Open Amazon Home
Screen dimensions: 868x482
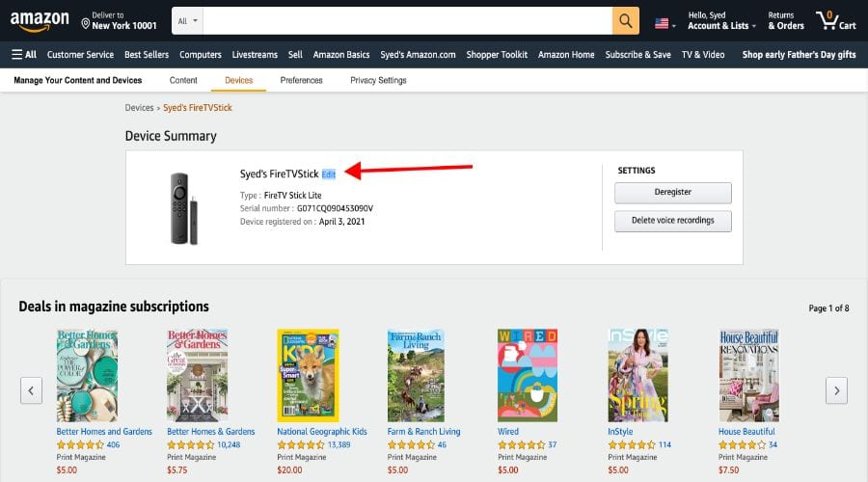click(566, 55)
